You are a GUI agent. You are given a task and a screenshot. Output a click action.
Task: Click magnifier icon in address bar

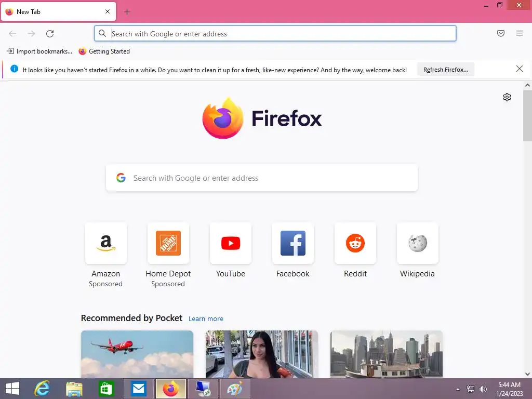[x=102, y=33]
